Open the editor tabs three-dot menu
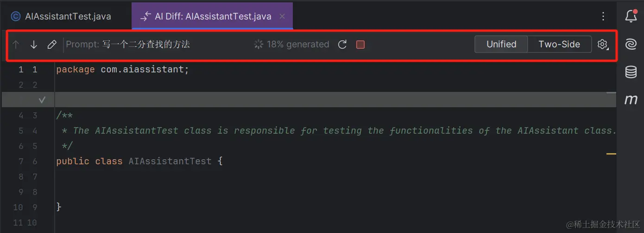This screenshot has width=644, height=233. (x=603, y=16)
